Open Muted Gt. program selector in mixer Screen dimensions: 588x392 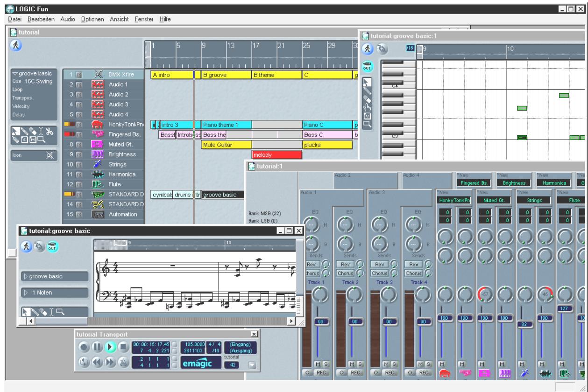point(495,201)
